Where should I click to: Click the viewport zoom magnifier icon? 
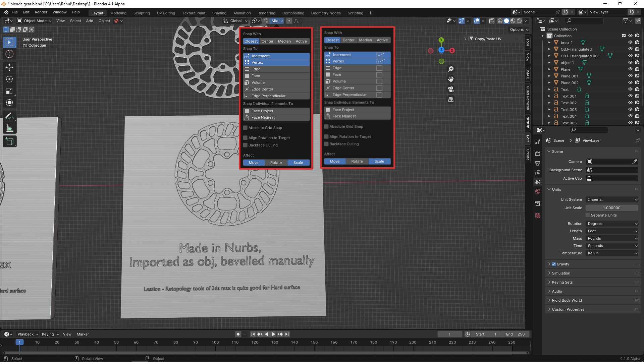point(451,69)
